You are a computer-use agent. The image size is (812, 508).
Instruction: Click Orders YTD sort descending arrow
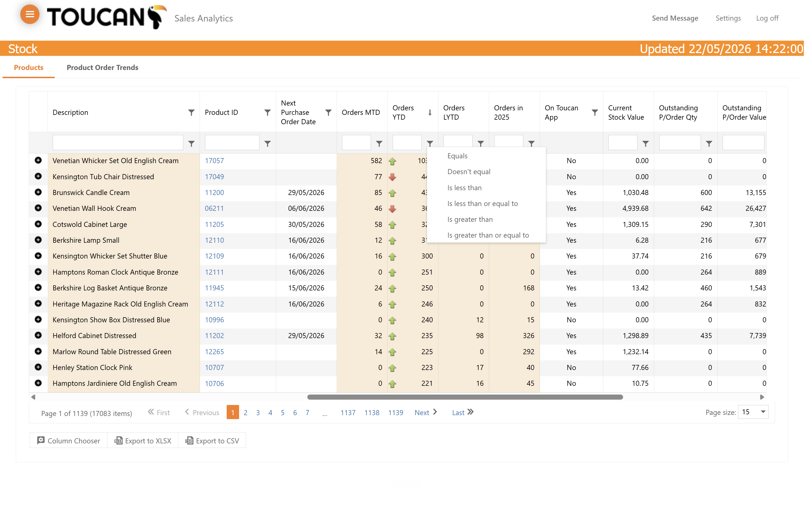(430, 113)
